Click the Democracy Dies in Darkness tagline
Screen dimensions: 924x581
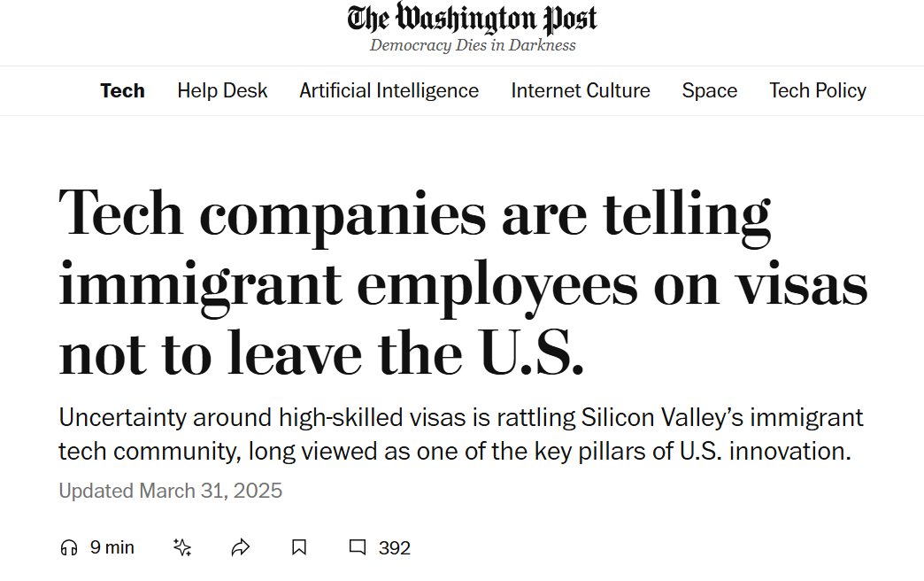coord(473,45)
